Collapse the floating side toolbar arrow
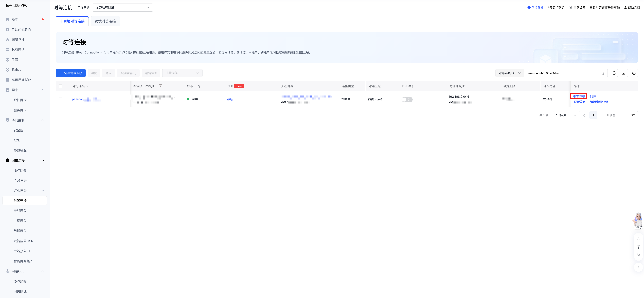Image resolution: width=644 pixels, height=298 pixels. [638, 267]
